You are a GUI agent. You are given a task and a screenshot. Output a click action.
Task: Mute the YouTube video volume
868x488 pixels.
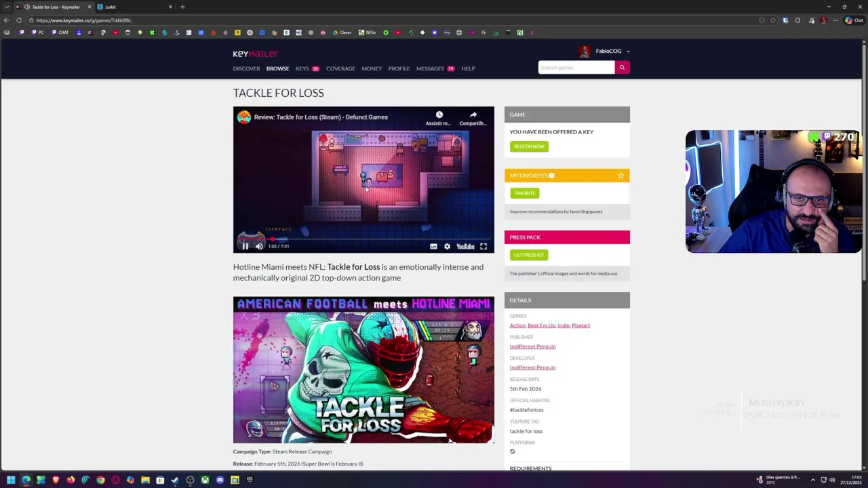point(259,247)
